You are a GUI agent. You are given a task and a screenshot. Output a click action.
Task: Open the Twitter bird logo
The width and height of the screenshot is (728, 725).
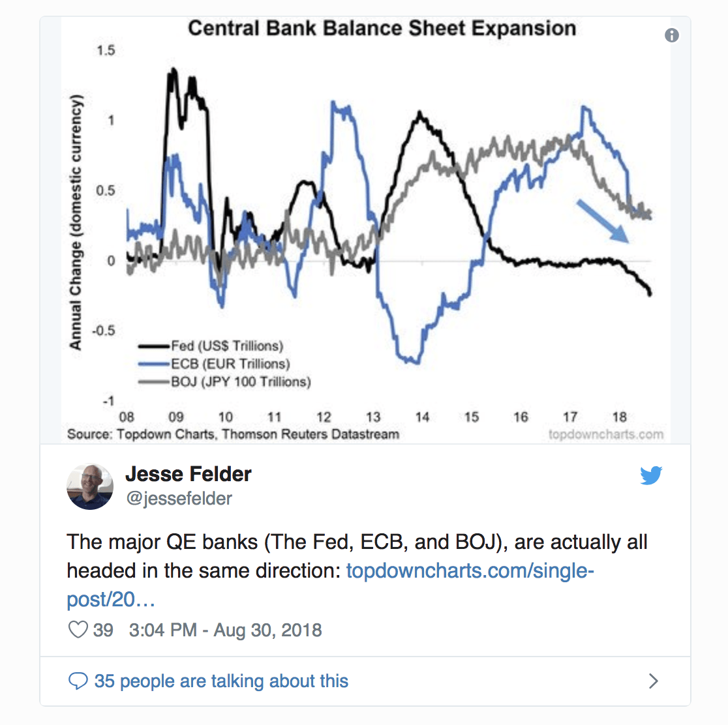click(651, 475)
